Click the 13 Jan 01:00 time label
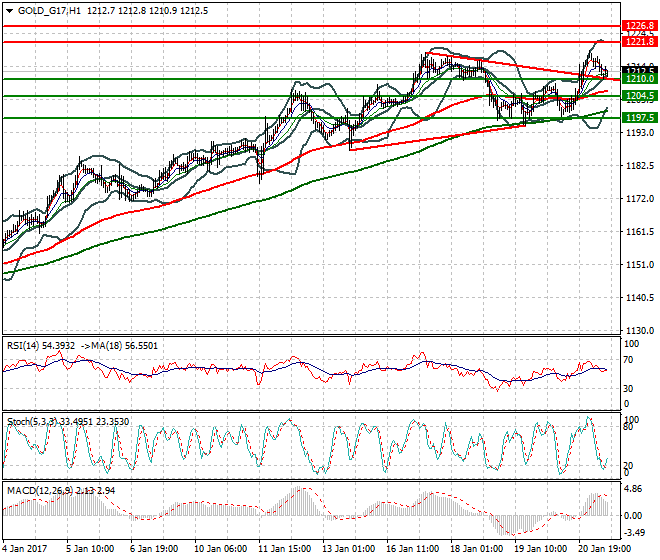The image size is (660, 560). (348, 549)
